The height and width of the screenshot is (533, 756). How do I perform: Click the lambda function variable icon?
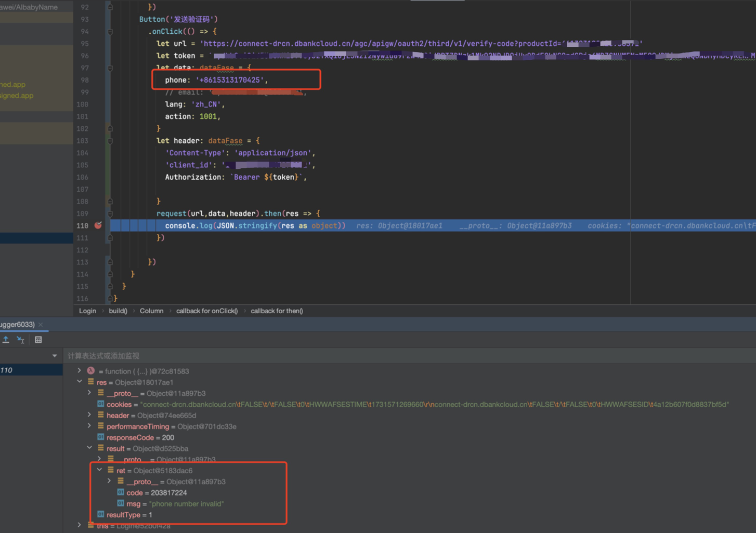coord(91,371)
